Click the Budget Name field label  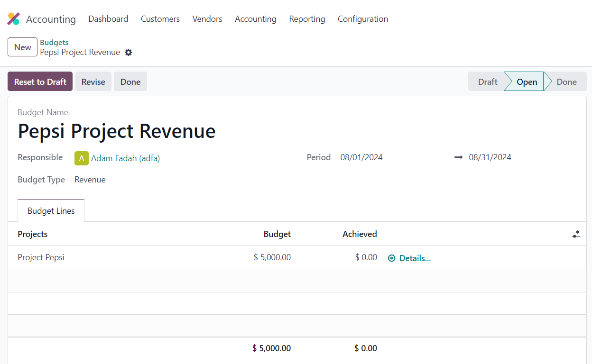click(x=43, y=112)
